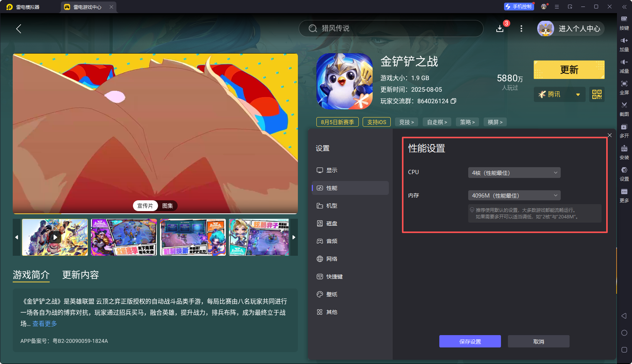Switch to the 更新内容 tab
The width and height of the screenshot is (632, 364).
(x=81, y=275)
